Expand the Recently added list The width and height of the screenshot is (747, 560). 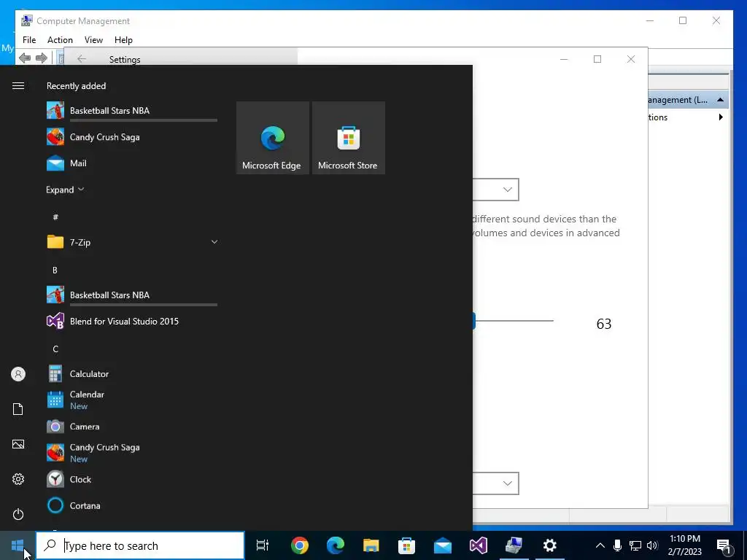pyautogui.click(x=65, y=190)
